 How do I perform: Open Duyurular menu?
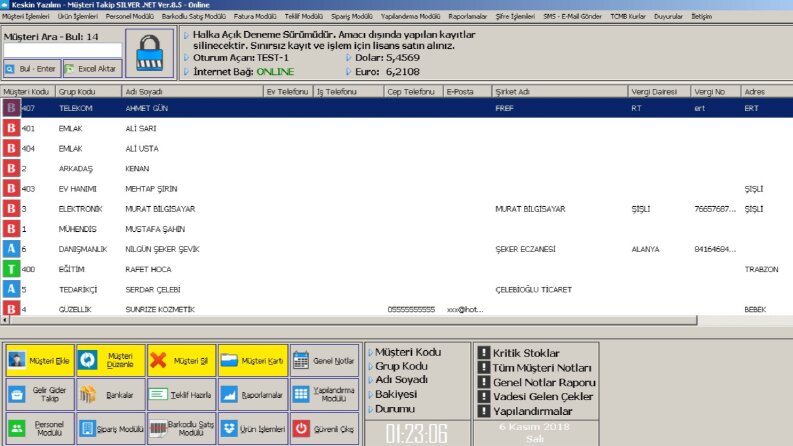[668, 16]
